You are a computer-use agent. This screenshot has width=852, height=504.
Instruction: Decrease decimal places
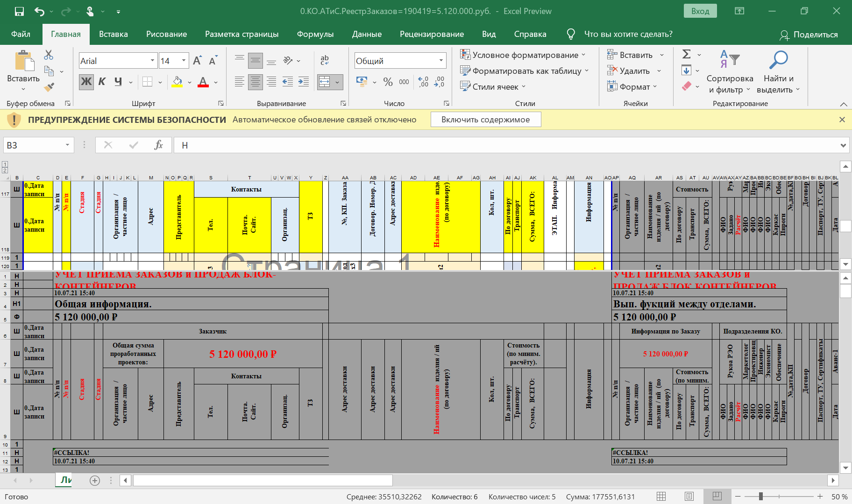[x=439, y=82]
